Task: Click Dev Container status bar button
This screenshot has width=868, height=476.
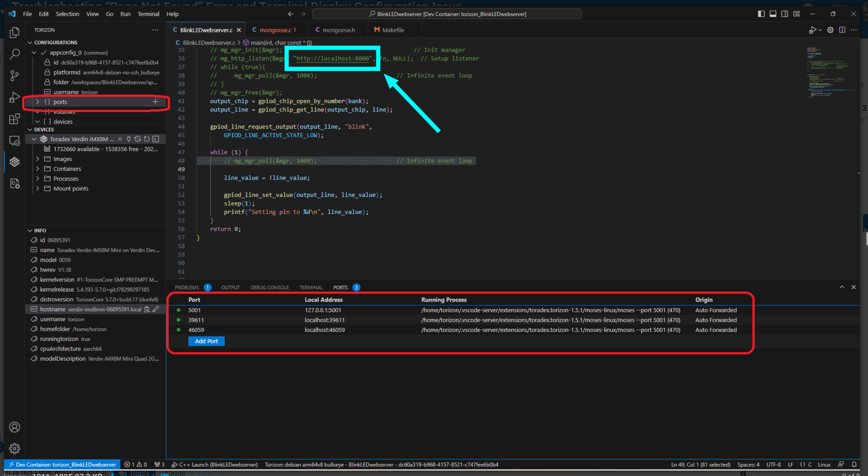Action: (x=62, y=464)
